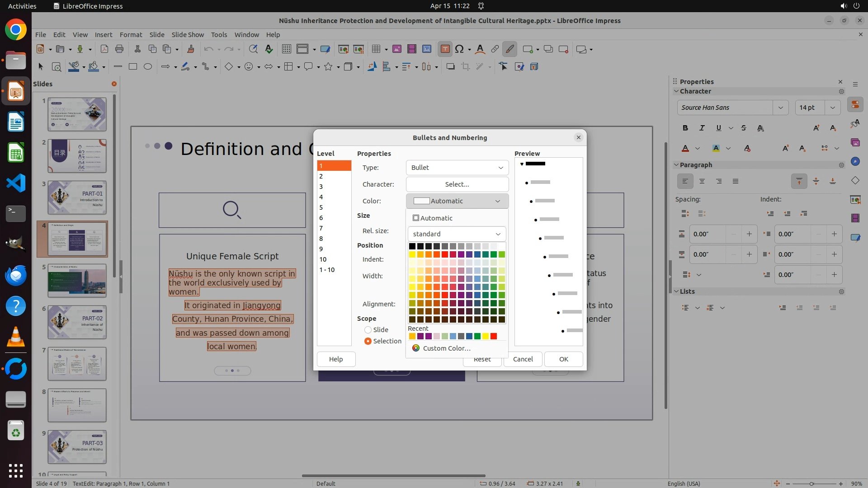Select the Selection scope radio button
868x488 pixels.
368,341
